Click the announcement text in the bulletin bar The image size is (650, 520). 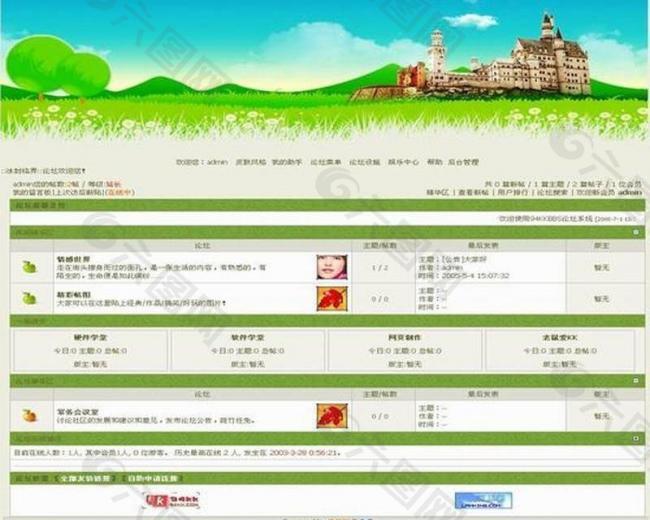567,218
